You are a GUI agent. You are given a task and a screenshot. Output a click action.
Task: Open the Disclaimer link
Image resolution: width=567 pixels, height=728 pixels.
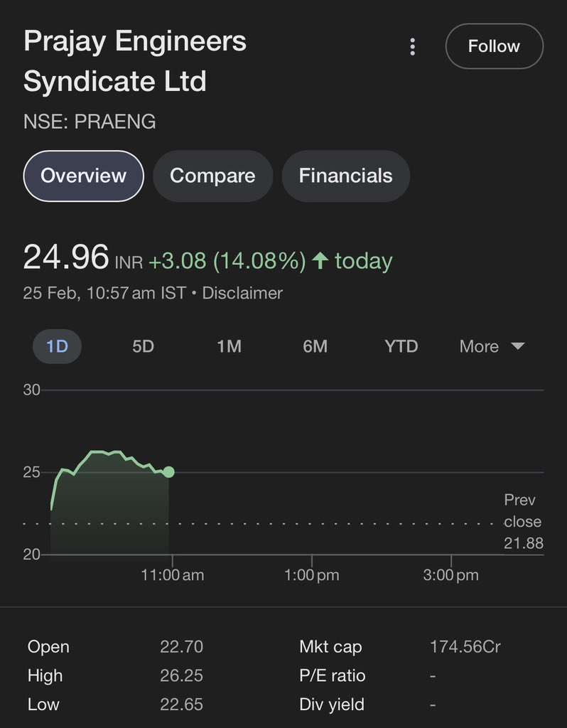242,293
